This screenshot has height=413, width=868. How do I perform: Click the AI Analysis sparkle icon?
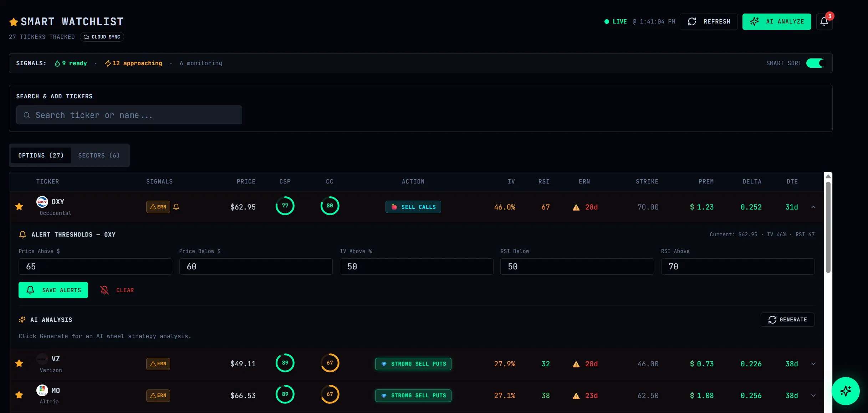pyautogui.click(x=22, y=320)
